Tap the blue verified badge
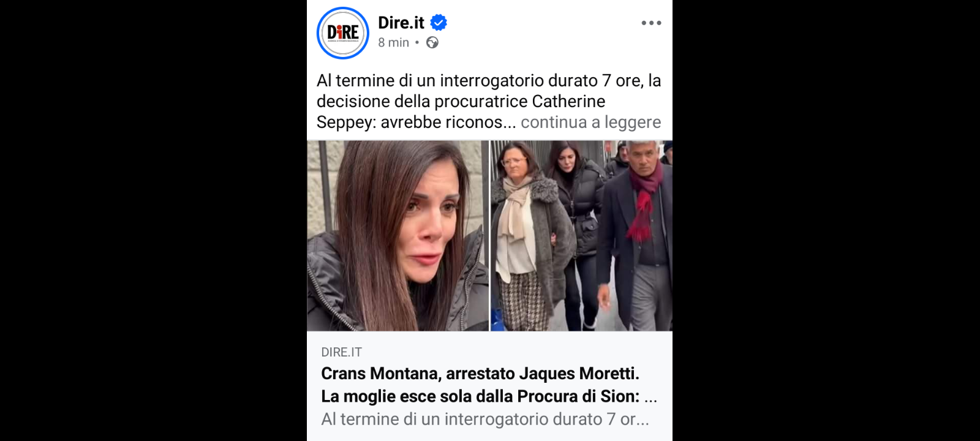The height and width of the screenshot is (441, 980). click(439, 23)
